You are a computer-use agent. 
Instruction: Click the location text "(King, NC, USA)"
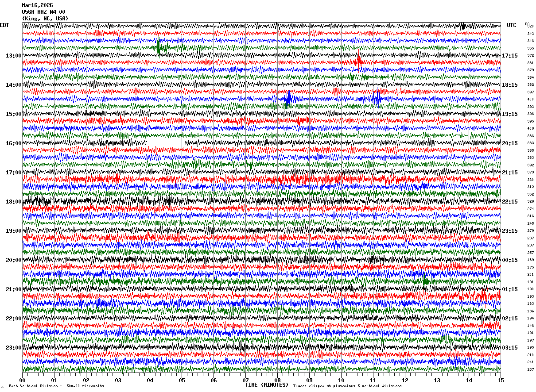pos(45,19)
